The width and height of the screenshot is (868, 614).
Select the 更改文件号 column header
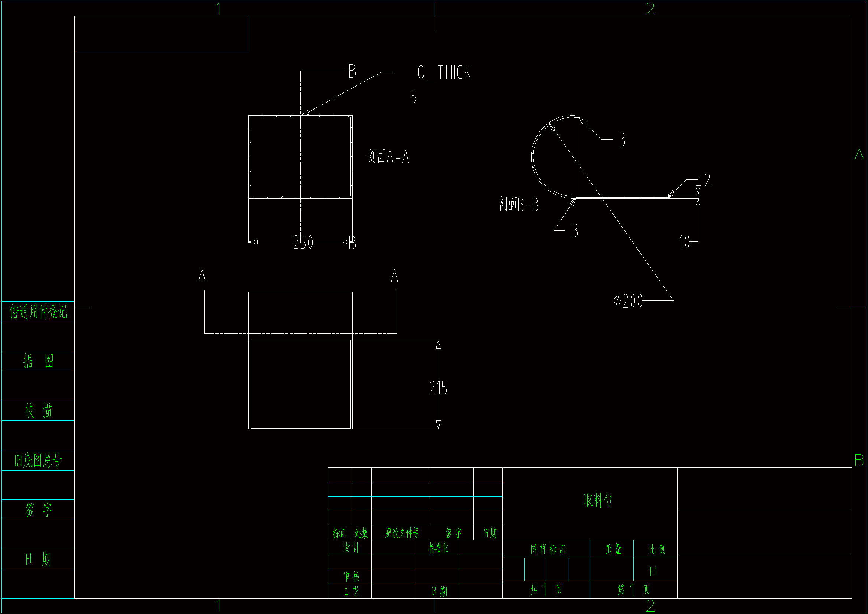(402, 533)
